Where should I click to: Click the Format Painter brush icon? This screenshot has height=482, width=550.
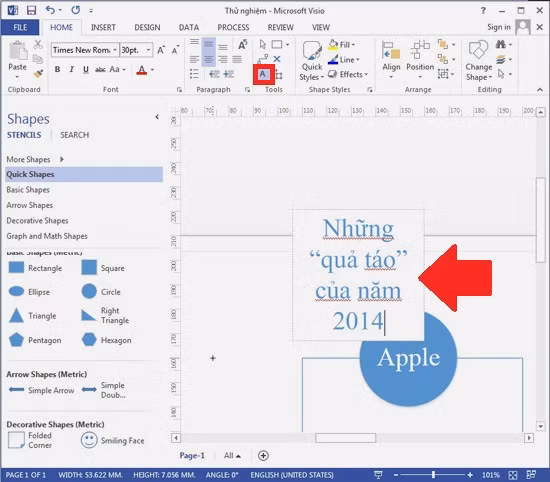[x=38, y=73]
